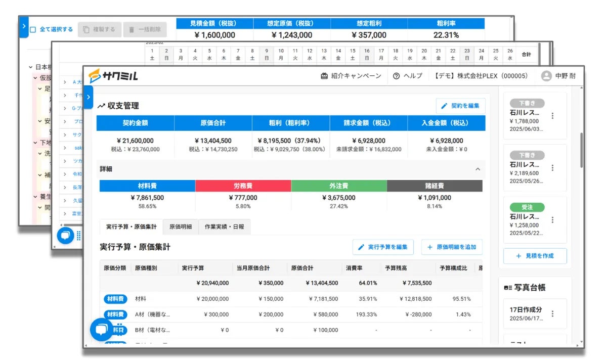Switch to the 作業実績・日報 tab
607x364 pixels.
224,227
